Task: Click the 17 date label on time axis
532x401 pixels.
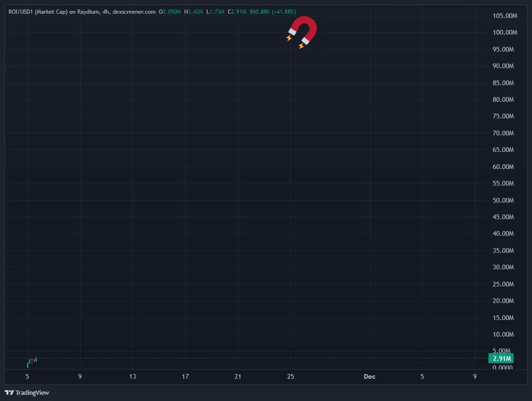Action: coord(185,376)
